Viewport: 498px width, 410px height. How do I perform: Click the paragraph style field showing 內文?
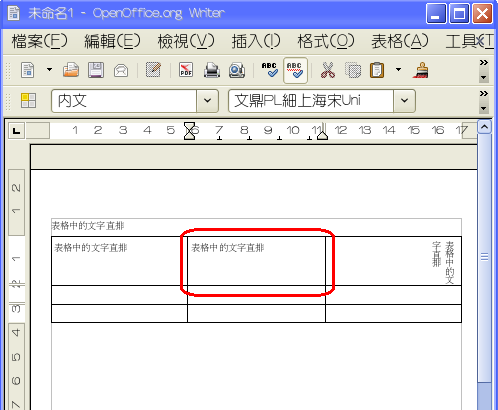coord(124,101)
